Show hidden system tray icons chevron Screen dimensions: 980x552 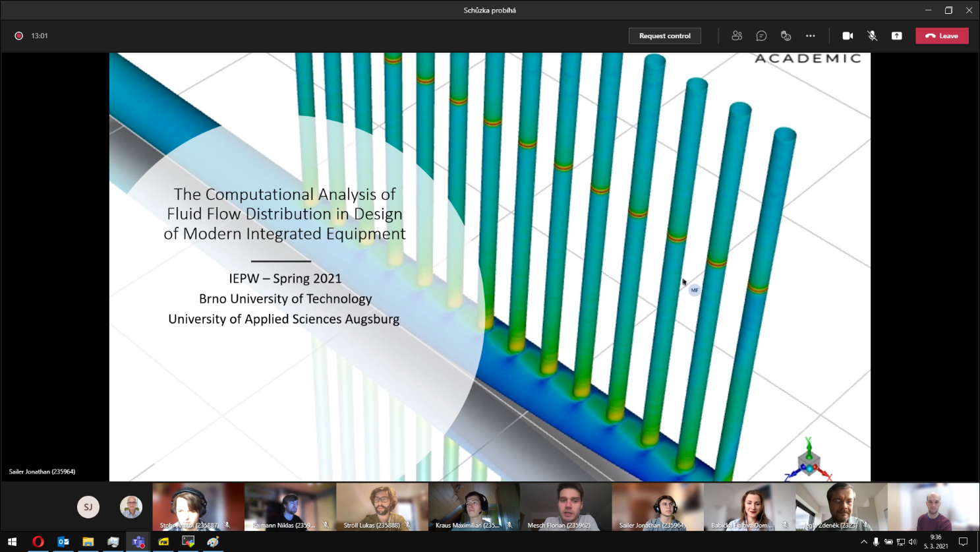pyautogui.click(x=864, y=541)
